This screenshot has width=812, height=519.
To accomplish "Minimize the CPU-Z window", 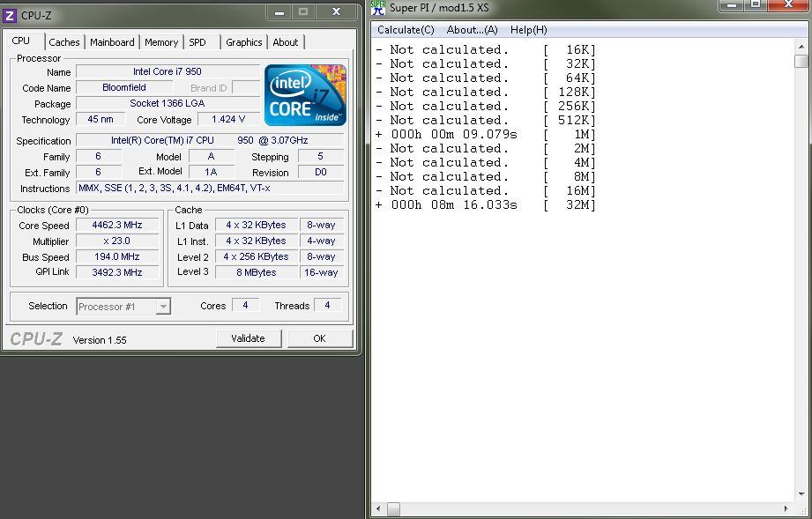I will pyautogui.click(x=279, y=12).
